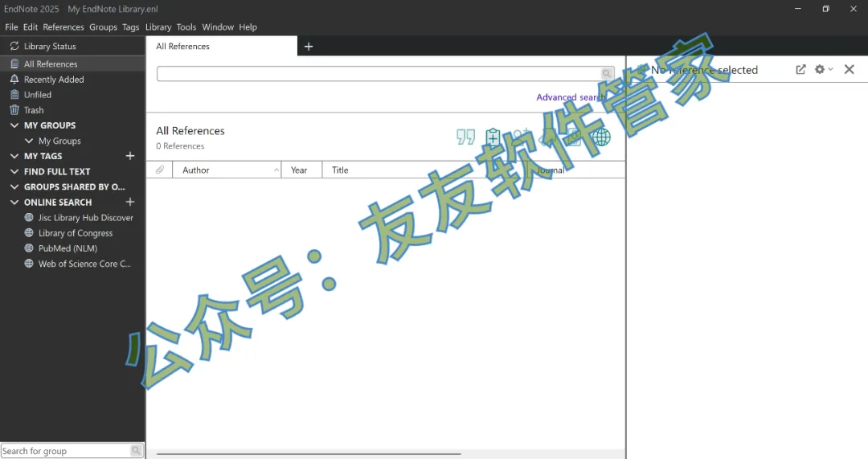This screenshot has height=459, width=868.
Task: Collapse the ONLINE SEARCH section
Action: pos(14,203)
